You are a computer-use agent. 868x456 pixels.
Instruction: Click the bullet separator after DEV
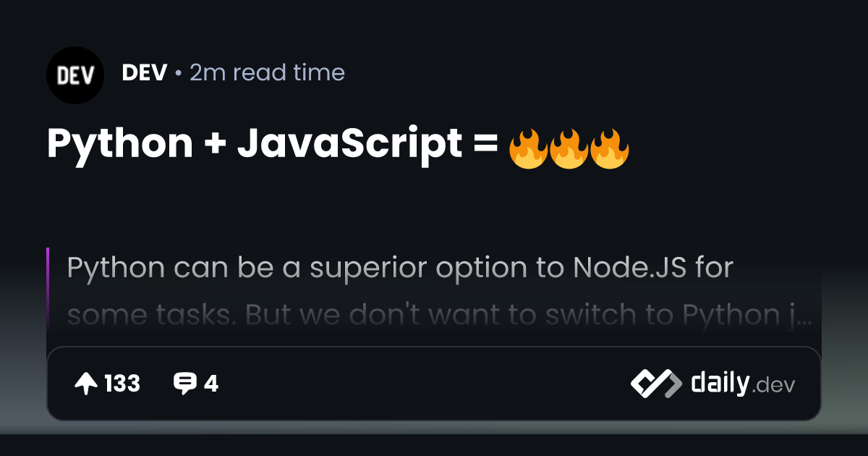(x=178, y=73)
